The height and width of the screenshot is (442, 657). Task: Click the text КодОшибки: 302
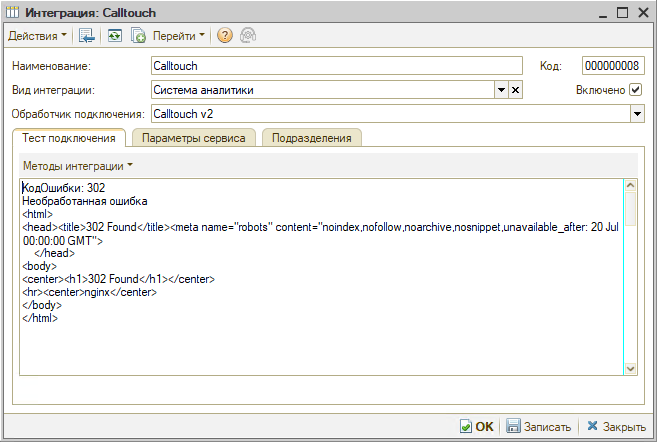click(x=64, y=188)
